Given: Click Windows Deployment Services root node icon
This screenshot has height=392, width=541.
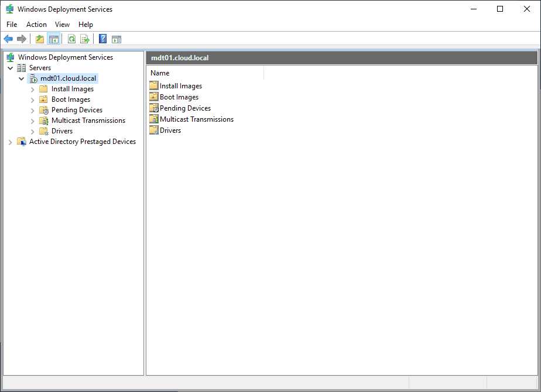Looking at the screenshot, I should (x=11, y=57).
